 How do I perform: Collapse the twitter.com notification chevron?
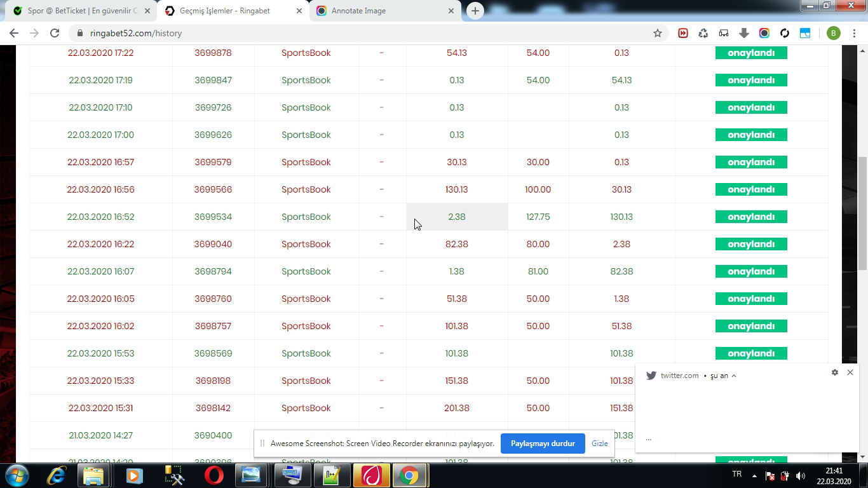point(734,376)
